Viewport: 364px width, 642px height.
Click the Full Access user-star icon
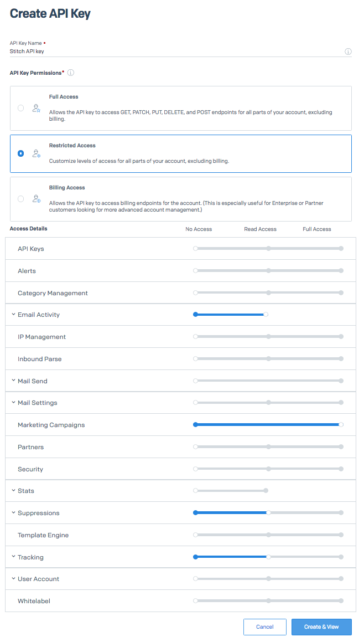pyautogui.click(x=36, y=108)
